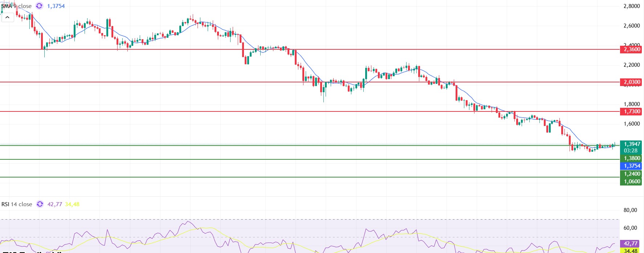Image resolution: width=644 pixels, height=253 pixels.
Task: Click the RSI indicator refresh icon
Action: pyautogui.click(x=40, y=204)
